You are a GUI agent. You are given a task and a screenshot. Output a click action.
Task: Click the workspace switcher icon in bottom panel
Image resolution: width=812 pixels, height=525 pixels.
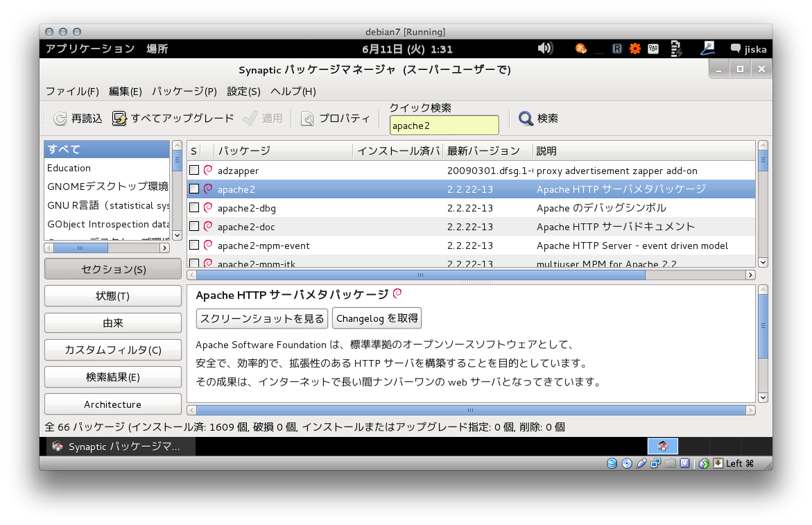tap(663, 446)
